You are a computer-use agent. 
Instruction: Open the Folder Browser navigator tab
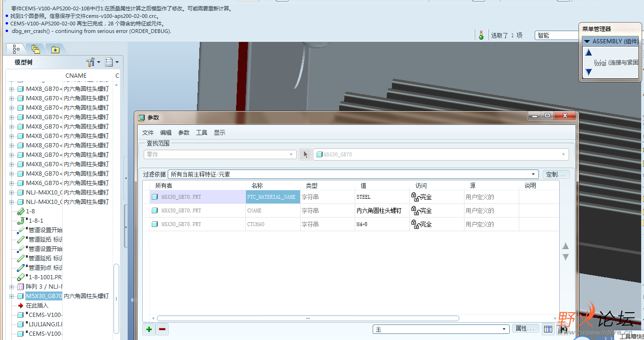(x=36, y=49)
